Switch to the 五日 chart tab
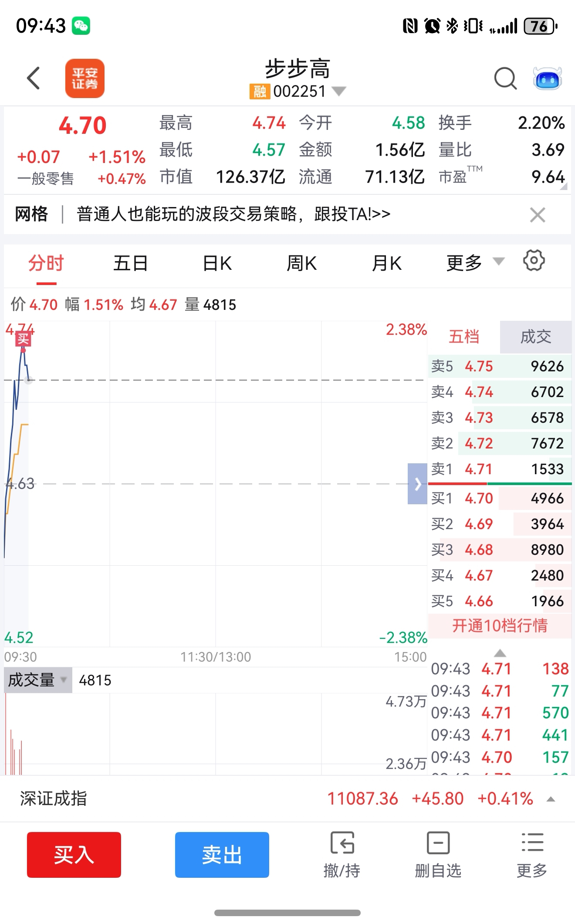Image resolution: width=575 pixels, height=924 pixels. click(131, 263)
